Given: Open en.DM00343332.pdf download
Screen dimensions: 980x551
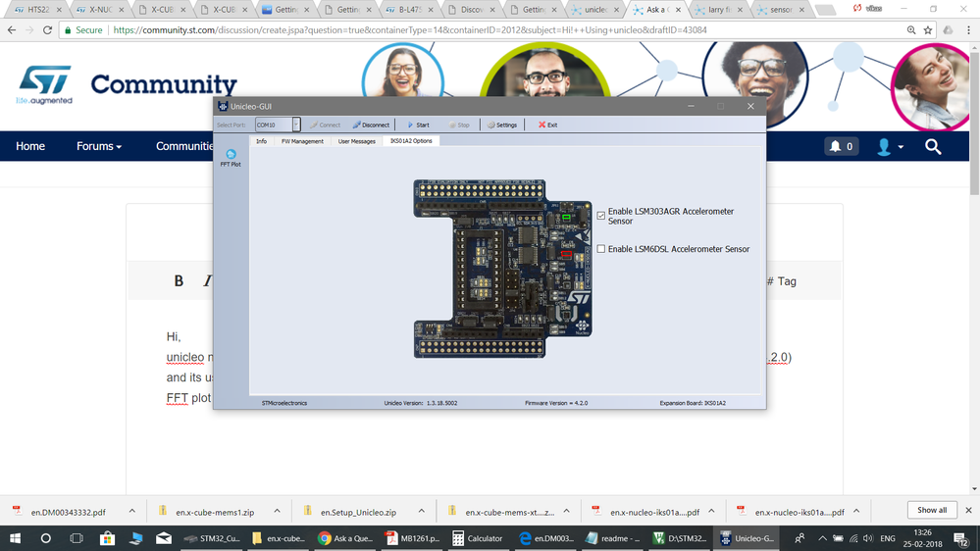Looking at the screenshot, I should pyautogui.click(x=68, y=512).
